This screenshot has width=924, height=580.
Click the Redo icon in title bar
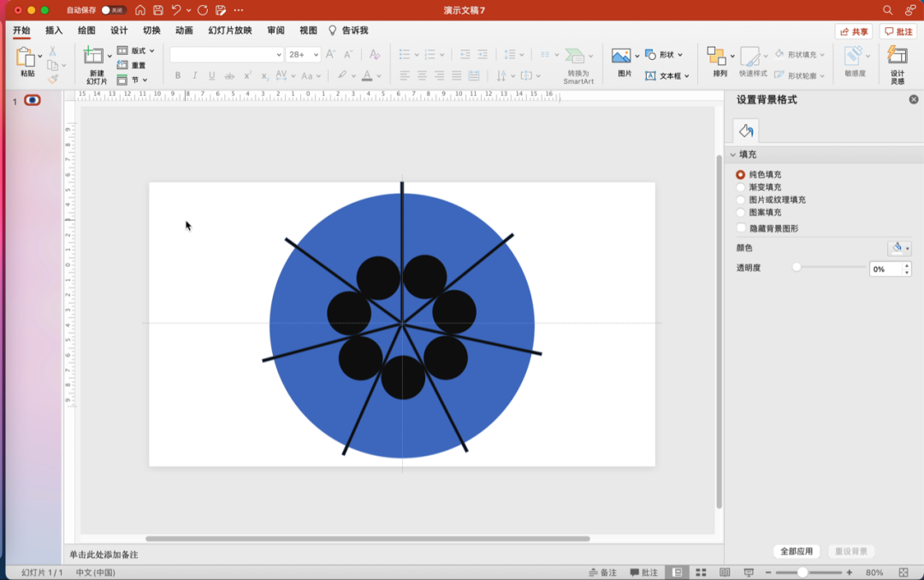pos(203,10)
